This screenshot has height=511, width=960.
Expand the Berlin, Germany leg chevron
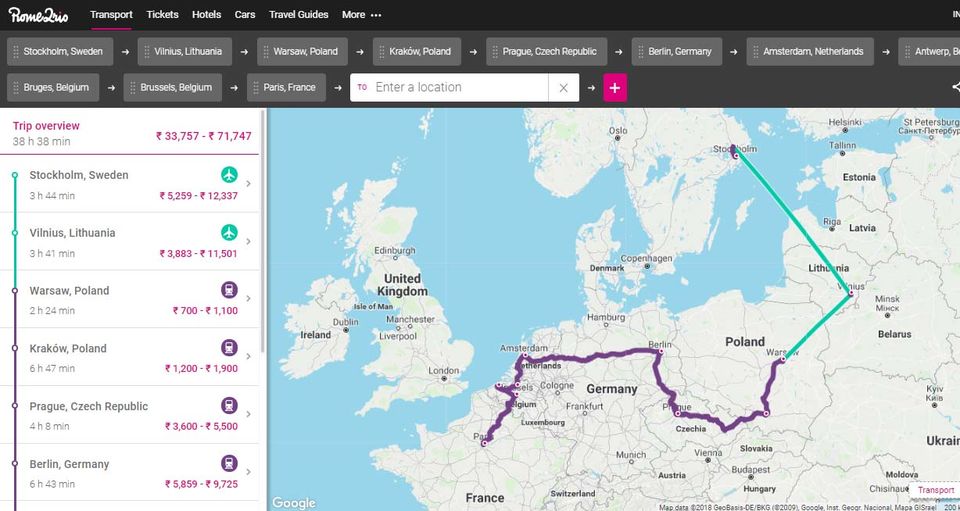point(249,472)
